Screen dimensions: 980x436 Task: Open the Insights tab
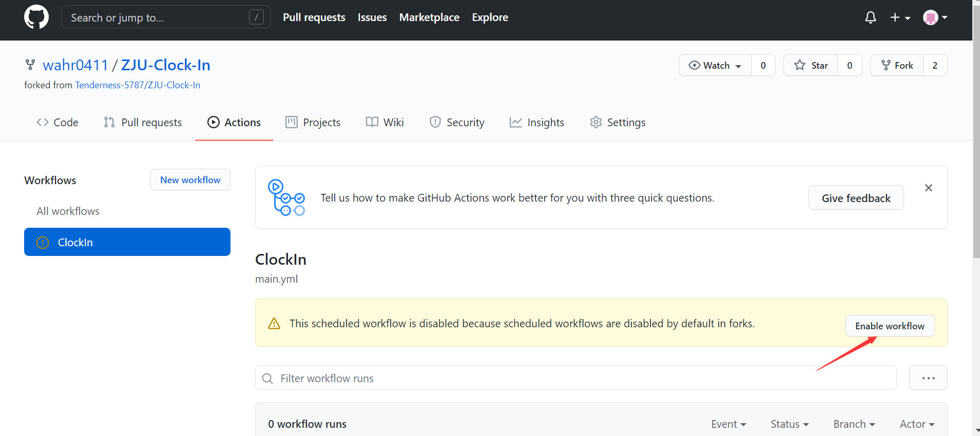[536, 123]
